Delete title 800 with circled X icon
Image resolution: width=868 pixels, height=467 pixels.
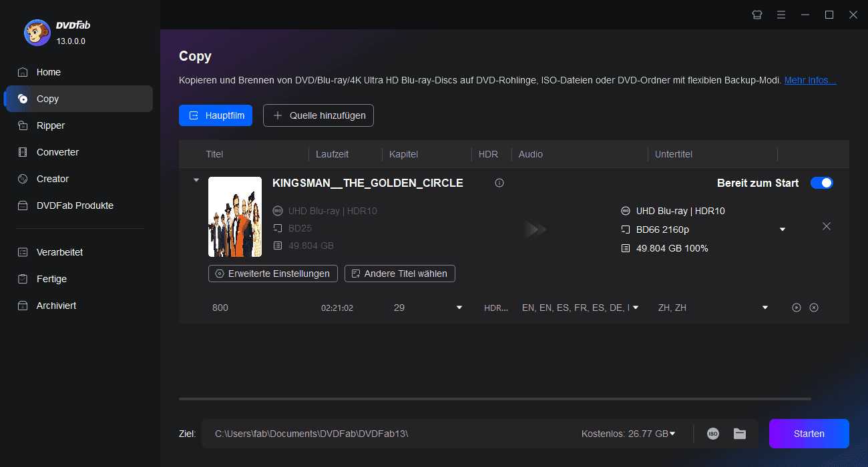click(x=814, y=308)
